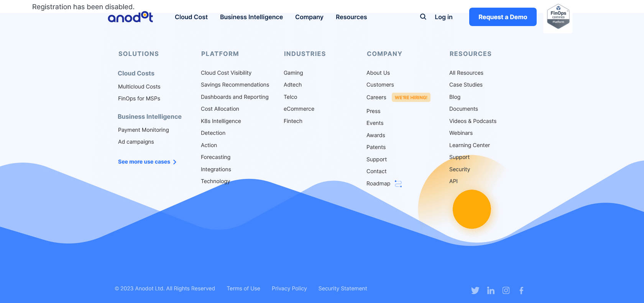Open Cost Allocation link

220,109
